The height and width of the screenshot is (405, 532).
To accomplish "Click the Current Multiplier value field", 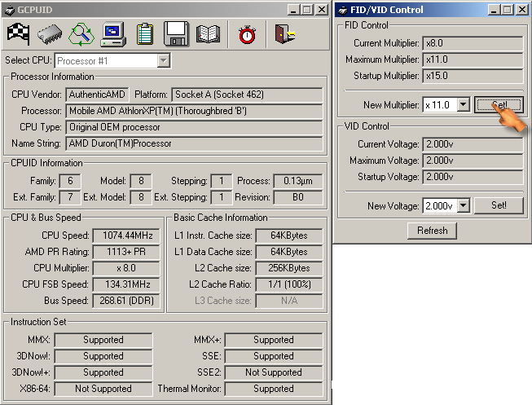I will click(x=472, y=43).
